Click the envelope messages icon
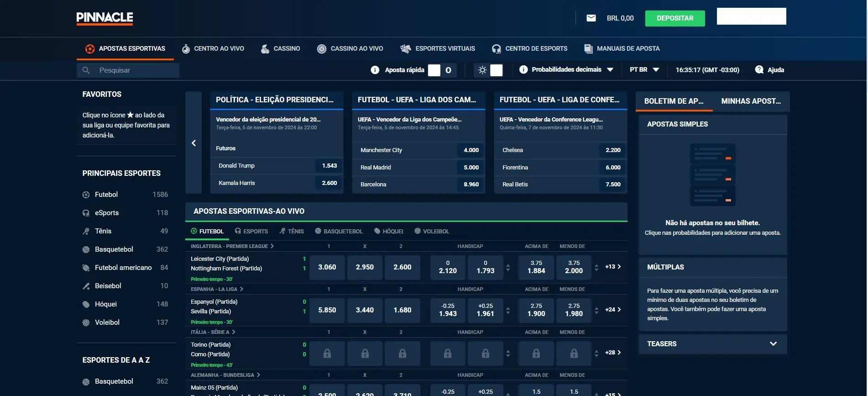This screenshot has height=396, width=868. pyautogui.click(x=591, y=18)
